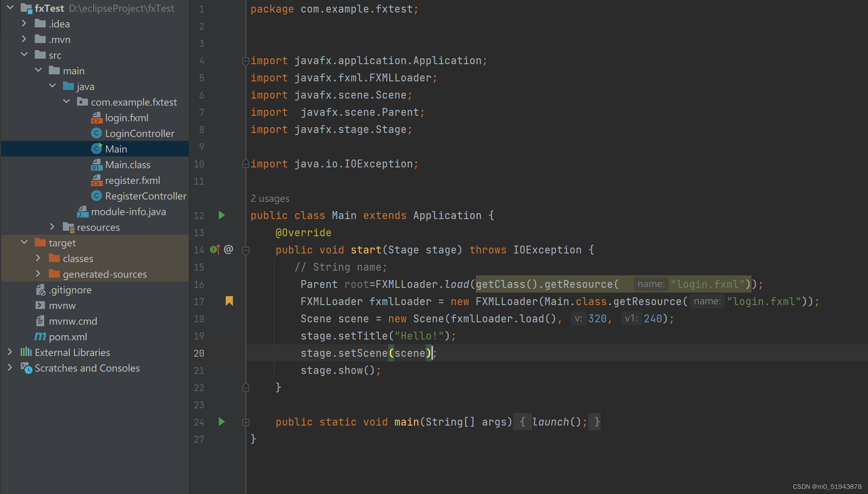Collapse the src folder in project tree

click(24, 54)
